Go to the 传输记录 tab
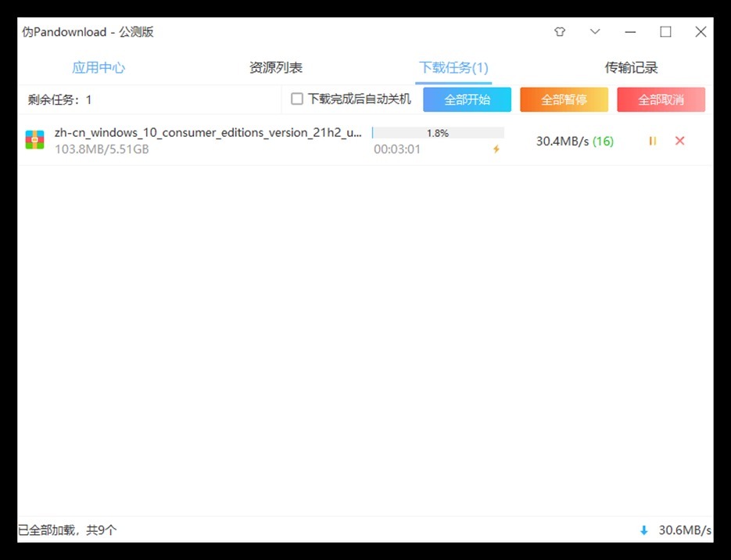Viewport: 731px width, 560px height. [631, 68]
